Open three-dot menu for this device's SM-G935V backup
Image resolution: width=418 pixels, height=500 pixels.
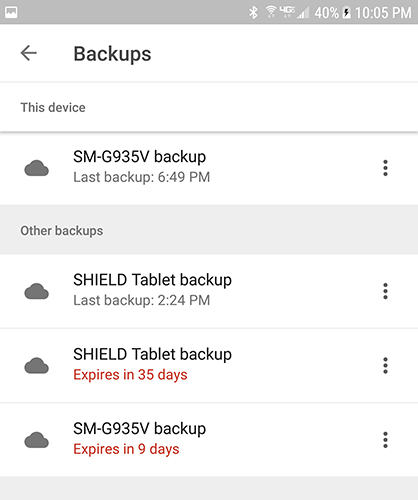(385, 168)
